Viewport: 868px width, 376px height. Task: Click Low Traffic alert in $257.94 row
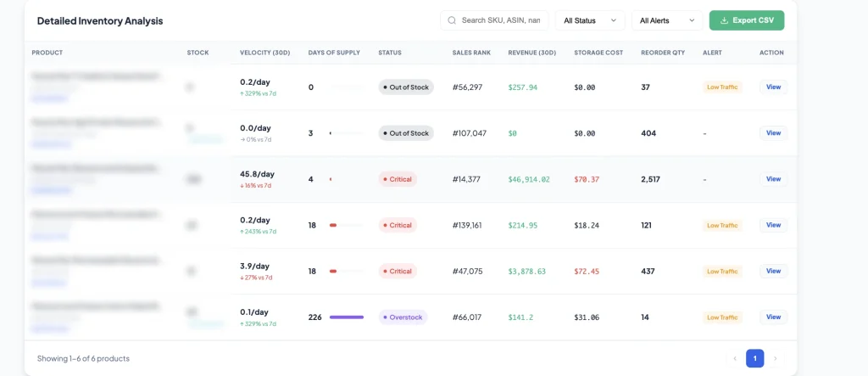tap(722, 87)
